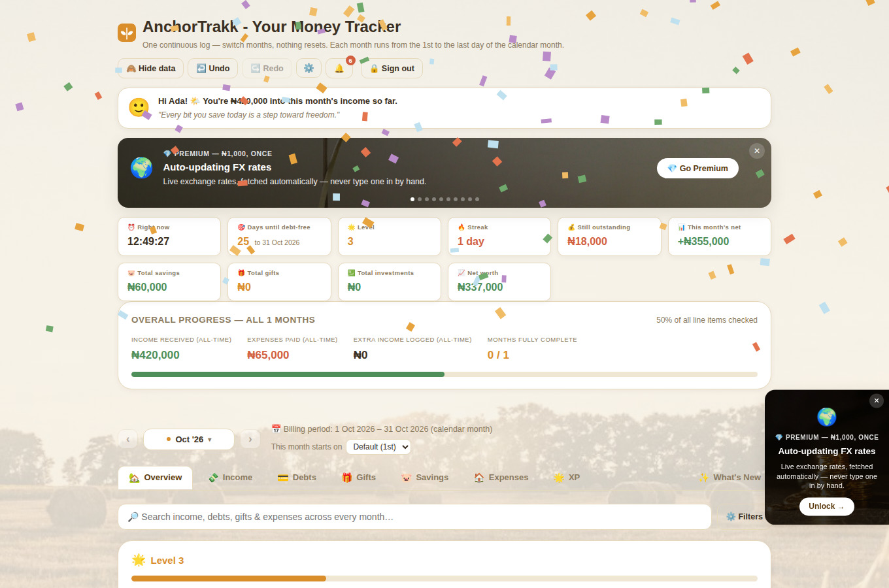
Task: Click Unlock in the Premium popup
Action: coord(826,506)
